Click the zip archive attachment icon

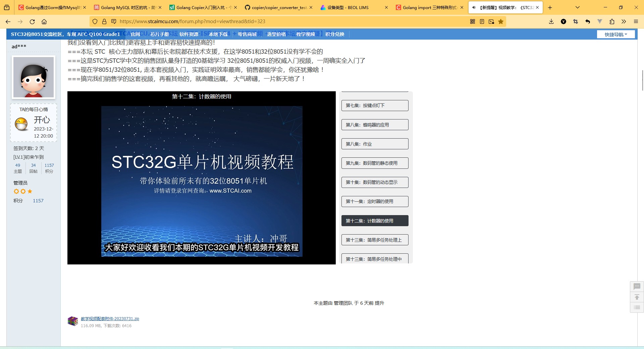[x=73, y=321]
